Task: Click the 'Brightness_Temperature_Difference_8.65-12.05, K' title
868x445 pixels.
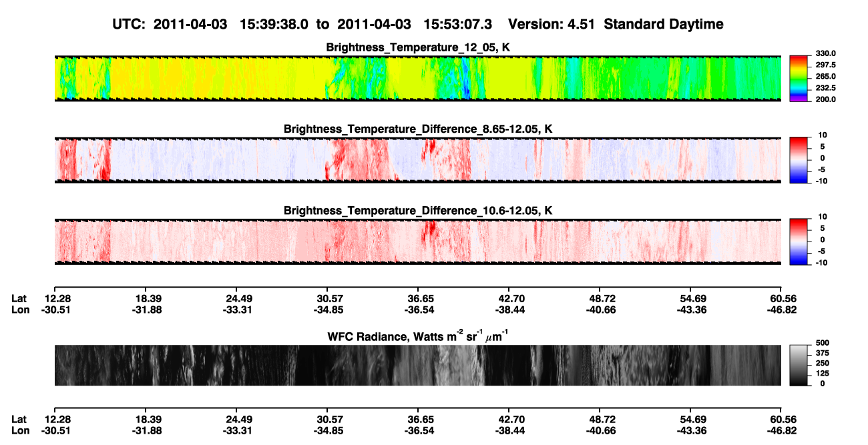Action: pyautogui.click(x=418, y=128)
